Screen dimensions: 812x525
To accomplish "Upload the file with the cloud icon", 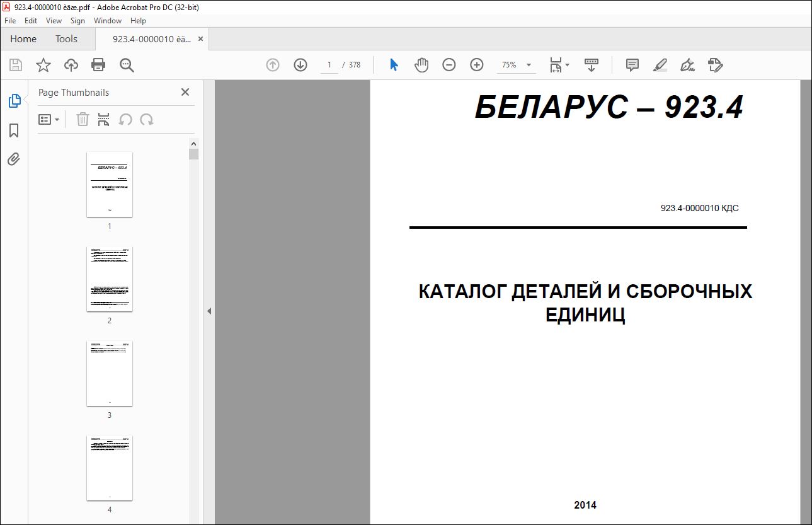I will (x=71, y=65).
